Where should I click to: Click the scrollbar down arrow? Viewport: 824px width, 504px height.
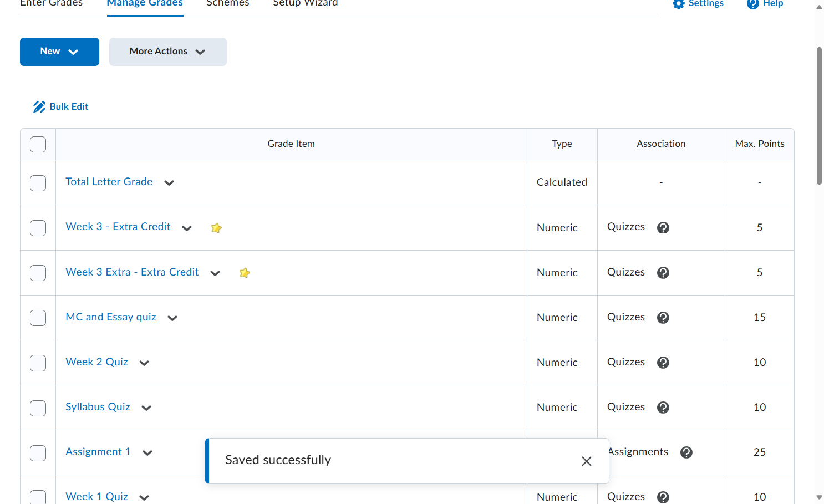click(x=819, y=497)
